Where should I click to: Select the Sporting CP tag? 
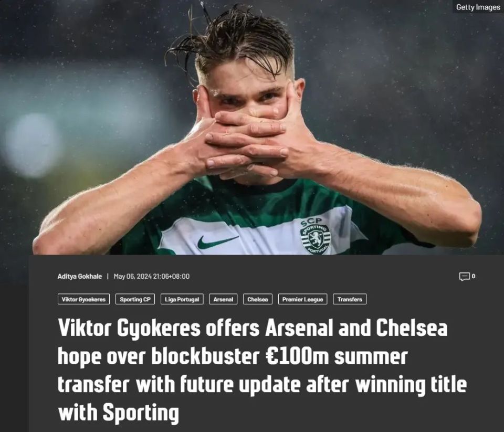[x=135, y=299]
